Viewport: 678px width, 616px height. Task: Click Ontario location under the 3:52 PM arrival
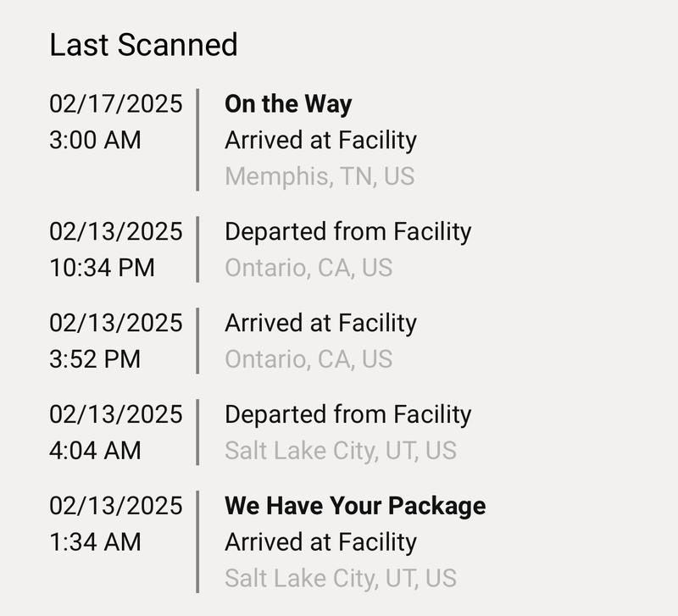pos(308,359)
